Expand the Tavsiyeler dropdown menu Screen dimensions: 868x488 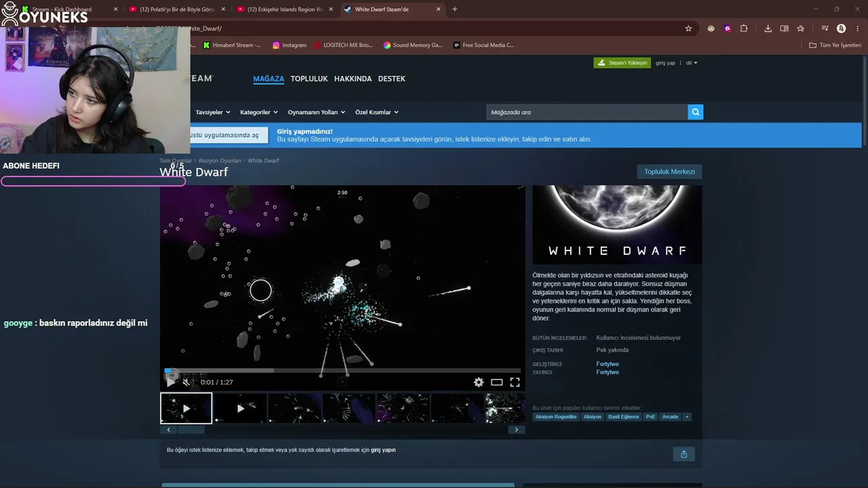coord(213,113)
